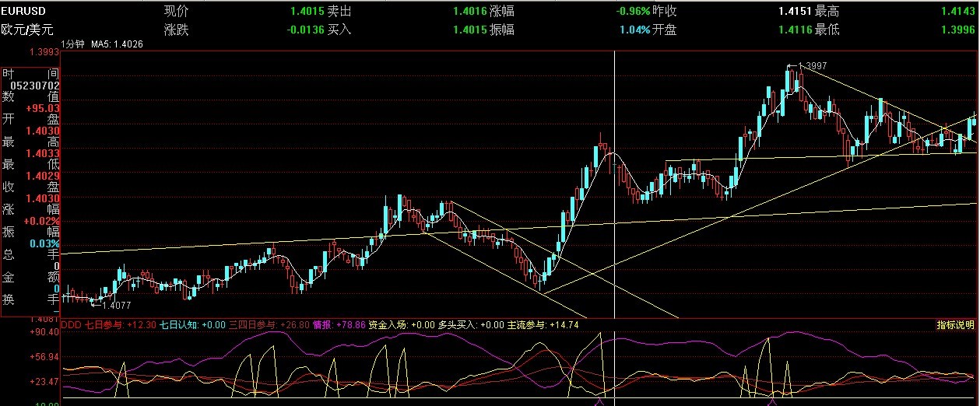The image size is (980, 406).
Task: Click the header 开盘 value 1.4116
Action: (x=794, y=30)
